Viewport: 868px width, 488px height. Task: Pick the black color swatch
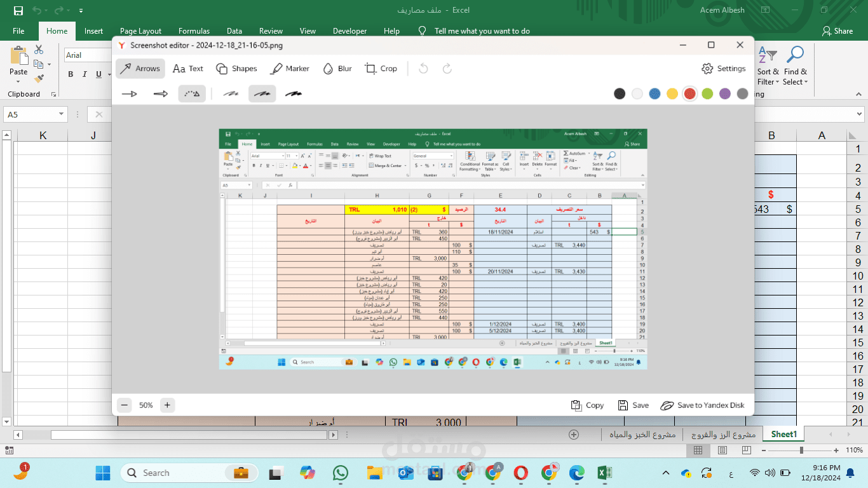pyautogui.click(x=620, y=94)
